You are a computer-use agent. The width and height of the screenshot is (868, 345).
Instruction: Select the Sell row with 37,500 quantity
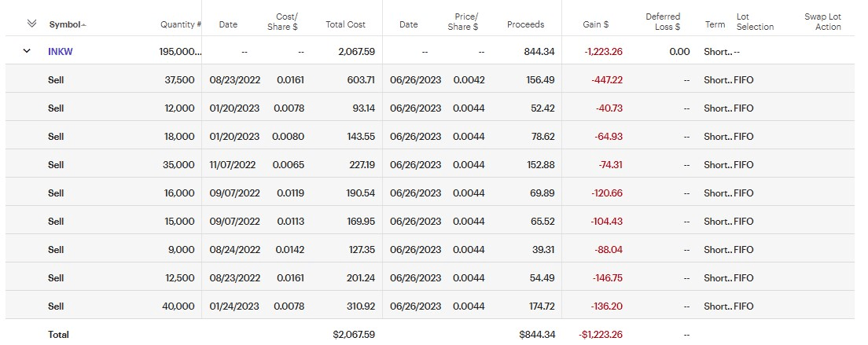tap(56, 80)
